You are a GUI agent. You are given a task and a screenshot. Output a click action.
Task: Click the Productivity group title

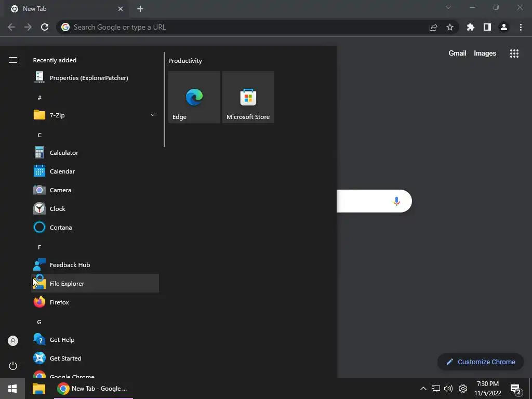pyautogui.click(x=185, y=61)
